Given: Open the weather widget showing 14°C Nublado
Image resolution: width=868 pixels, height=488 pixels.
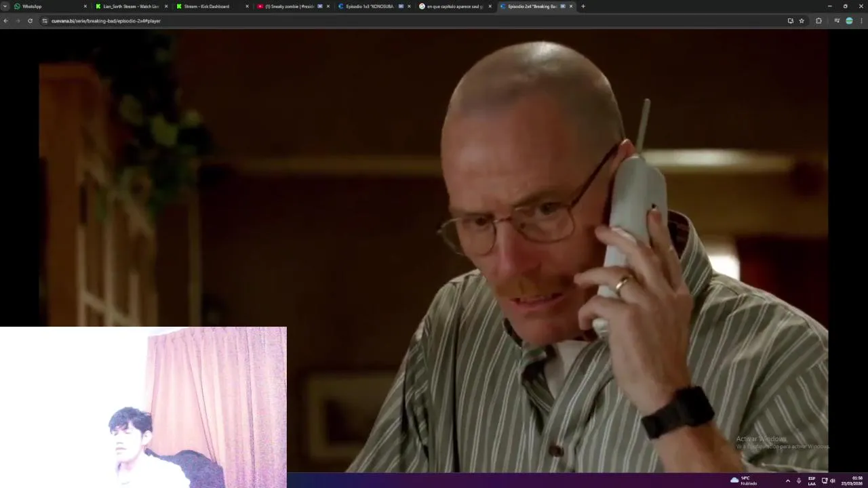Looking at the screenshot, I should point(744,481).
